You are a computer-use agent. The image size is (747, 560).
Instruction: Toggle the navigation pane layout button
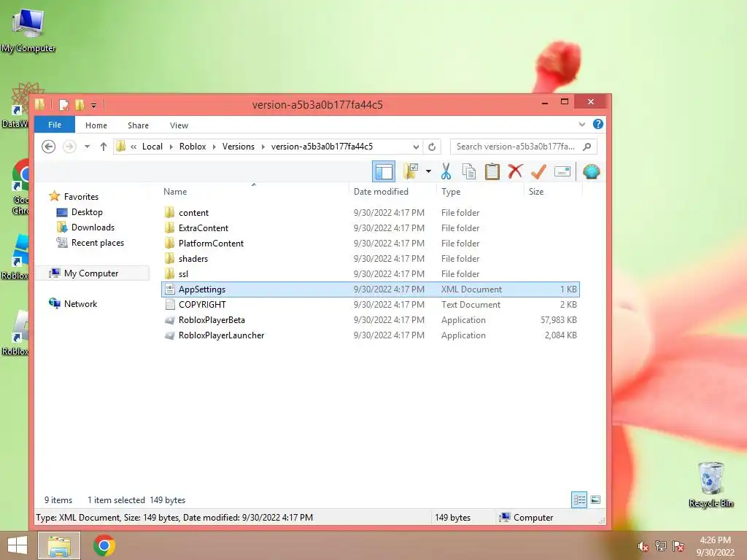[x=384, y=171]
